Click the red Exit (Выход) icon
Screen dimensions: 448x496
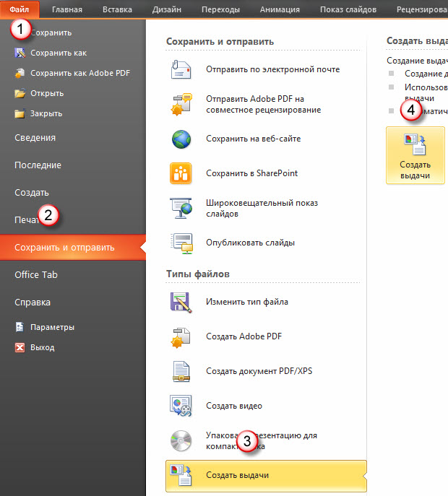point(20,348)
